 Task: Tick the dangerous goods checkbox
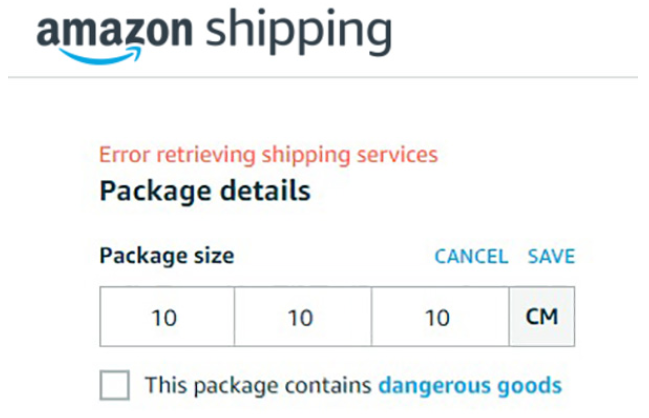(x=115, y=385)
